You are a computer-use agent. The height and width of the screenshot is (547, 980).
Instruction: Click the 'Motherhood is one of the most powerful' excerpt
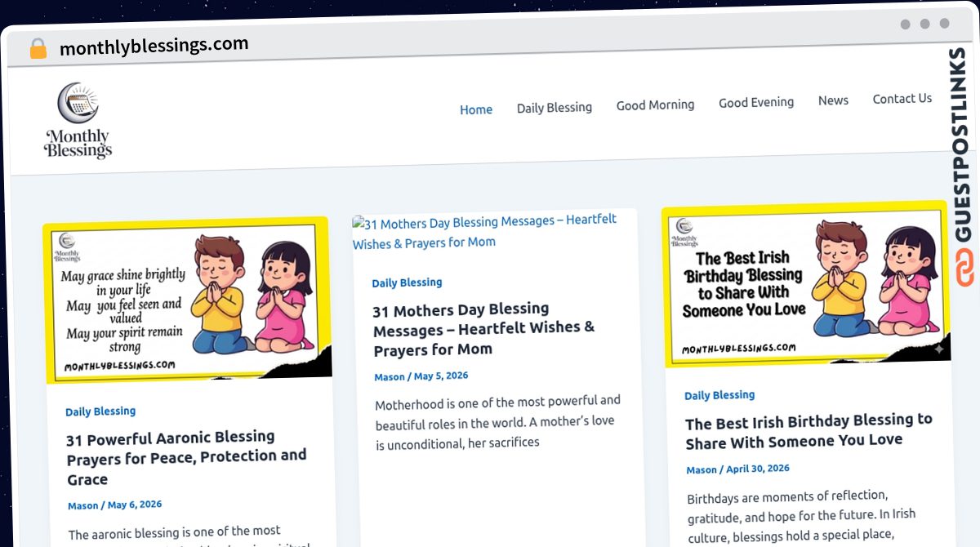pyautogui.click(x=498, y=422)
